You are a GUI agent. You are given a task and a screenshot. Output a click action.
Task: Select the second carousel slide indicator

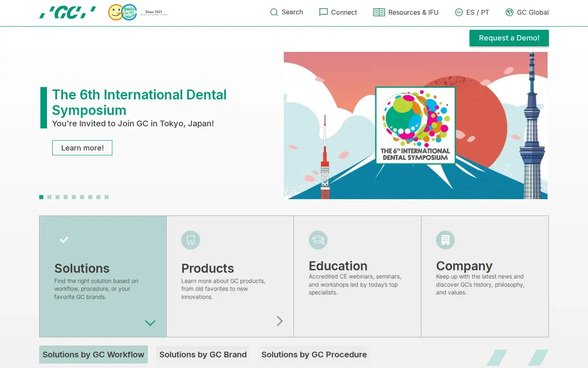tap(49, 197)
